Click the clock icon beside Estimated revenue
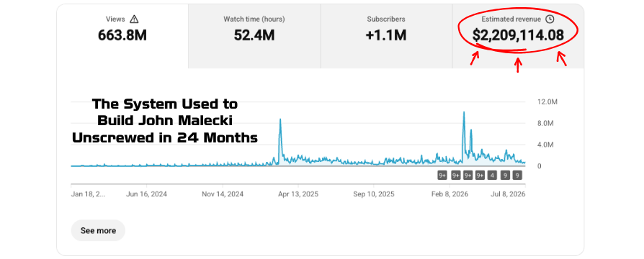 (x=550, y=19)
